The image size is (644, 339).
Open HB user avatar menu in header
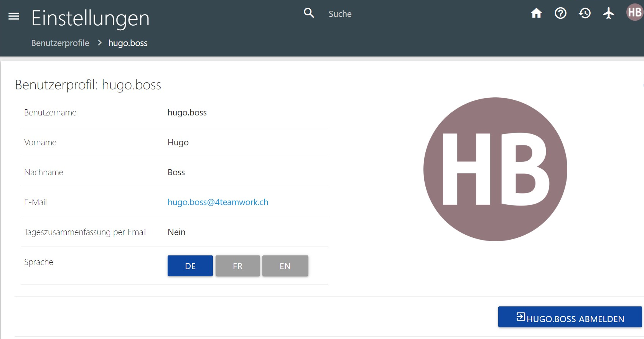635,12
